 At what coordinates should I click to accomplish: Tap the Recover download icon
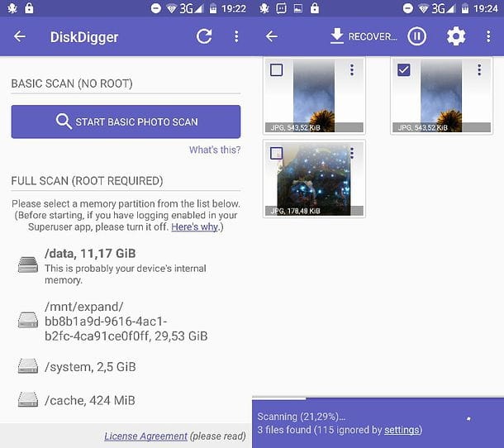(x=337, y=36)
